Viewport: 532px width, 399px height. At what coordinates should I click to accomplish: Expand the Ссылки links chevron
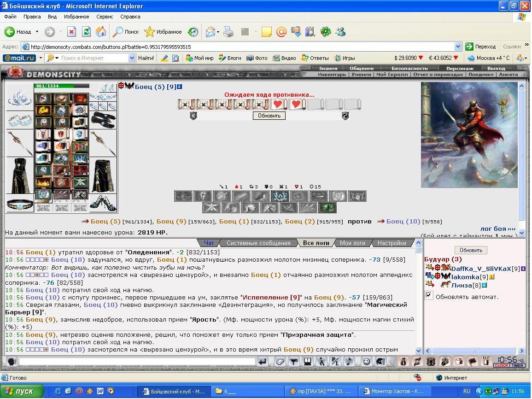point(526,44)
